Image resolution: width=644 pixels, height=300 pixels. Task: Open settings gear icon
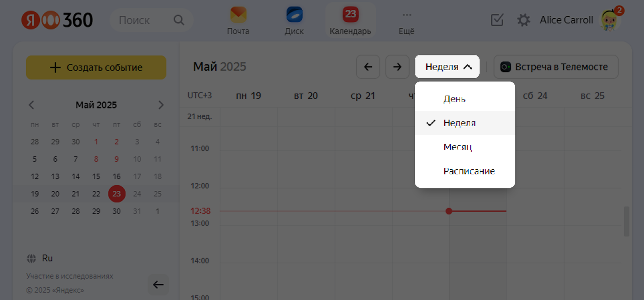(x=523, y=20)
